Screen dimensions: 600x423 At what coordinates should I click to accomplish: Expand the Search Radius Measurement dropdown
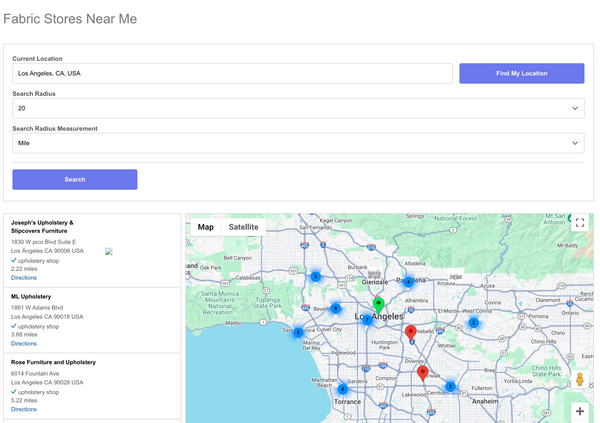[298, 143]
